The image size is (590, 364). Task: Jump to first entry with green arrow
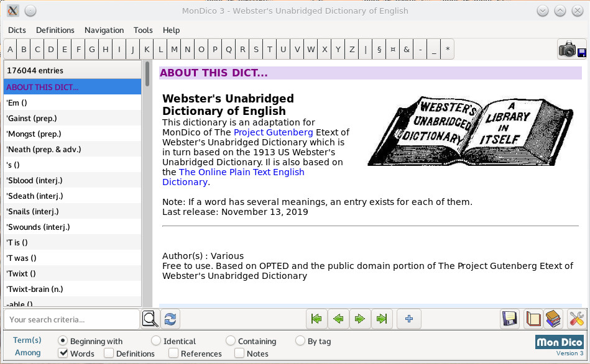316,319
